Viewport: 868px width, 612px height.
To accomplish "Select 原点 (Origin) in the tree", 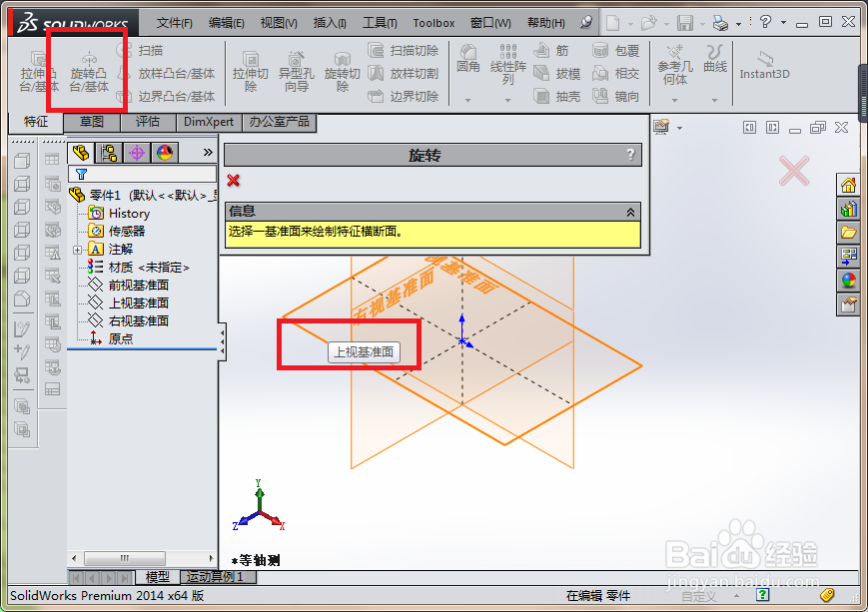I will pos(111,338).
